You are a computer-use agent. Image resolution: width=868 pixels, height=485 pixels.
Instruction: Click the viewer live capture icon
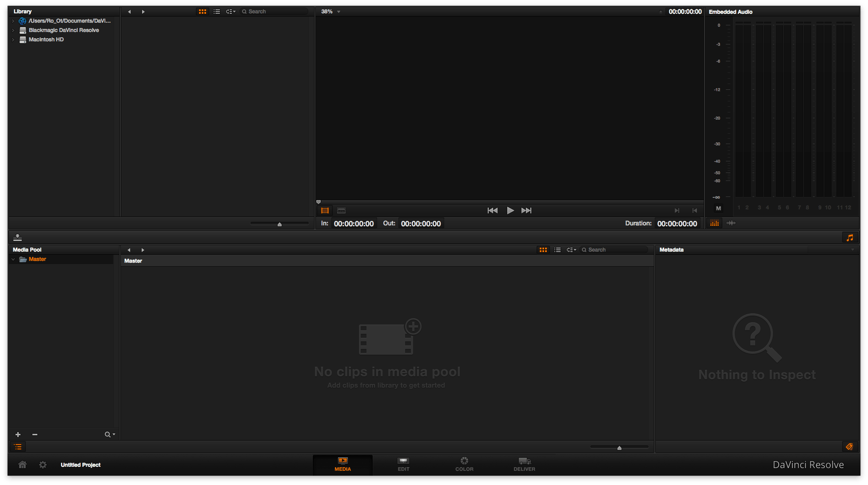click(x=341, y=210)
